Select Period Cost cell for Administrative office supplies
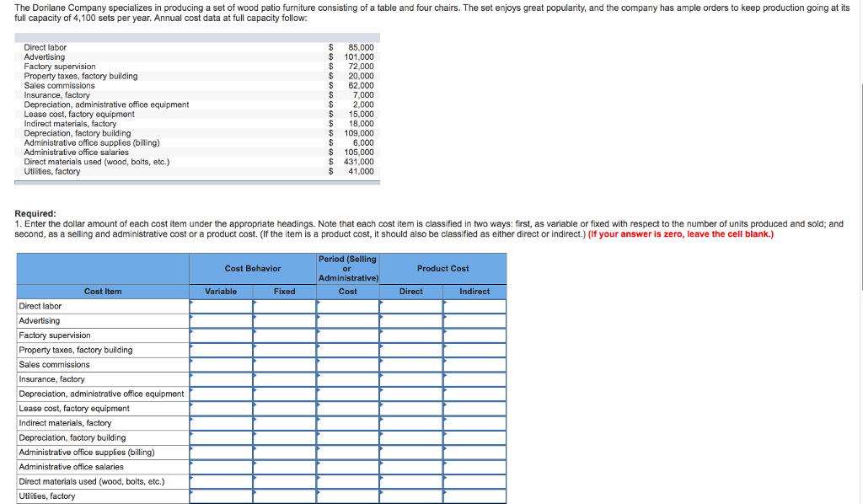 point(348,453)
